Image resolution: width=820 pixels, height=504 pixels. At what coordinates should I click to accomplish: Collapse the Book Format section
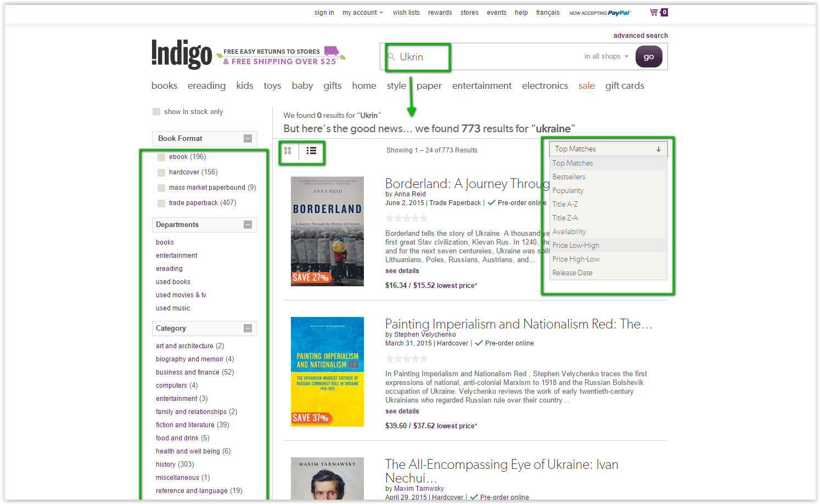click(x=248, y=139)
